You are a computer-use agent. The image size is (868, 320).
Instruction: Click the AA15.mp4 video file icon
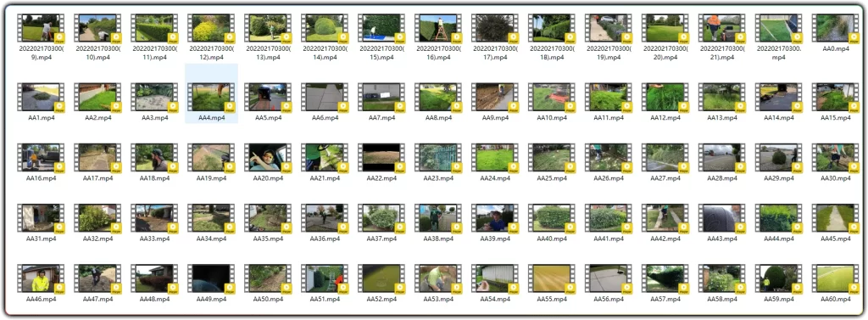coord(835,98)
